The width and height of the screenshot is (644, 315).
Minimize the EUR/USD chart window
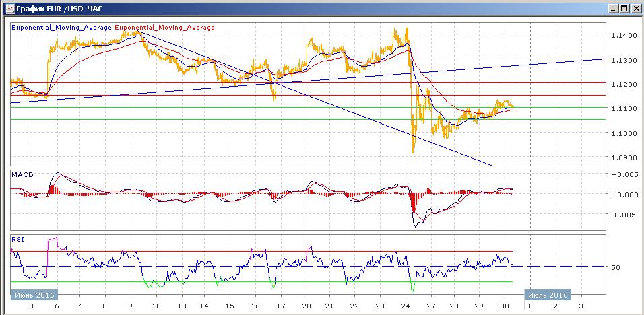click(611, 8)
